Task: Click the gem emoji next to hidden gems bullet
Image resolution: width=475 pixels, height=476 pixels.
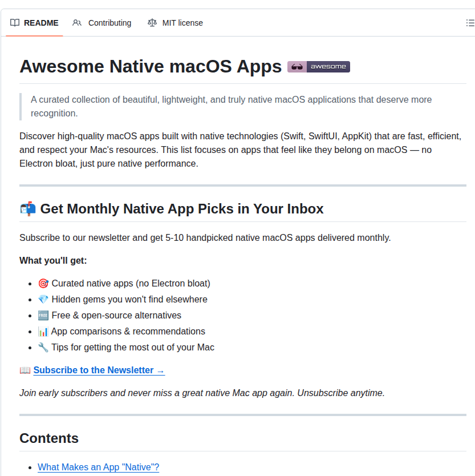Action: coord(44,299)
